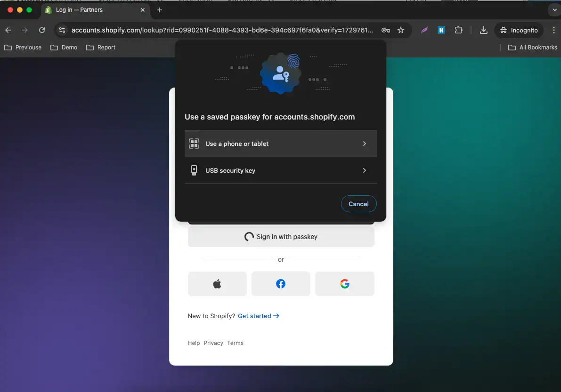Cancel the passkey dialog
Viewport: 561px width, 392px height.
click(x=358, y=204)
